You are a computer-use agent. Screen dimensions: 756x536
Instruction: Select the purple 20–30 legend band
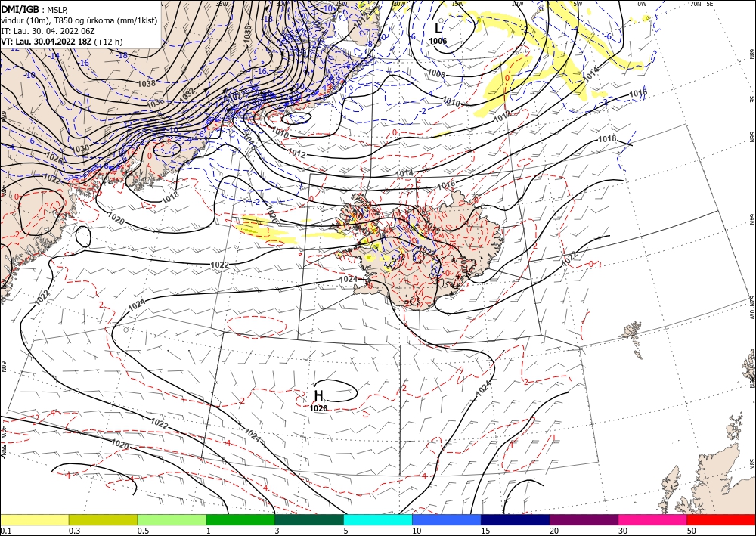(584, 519)
